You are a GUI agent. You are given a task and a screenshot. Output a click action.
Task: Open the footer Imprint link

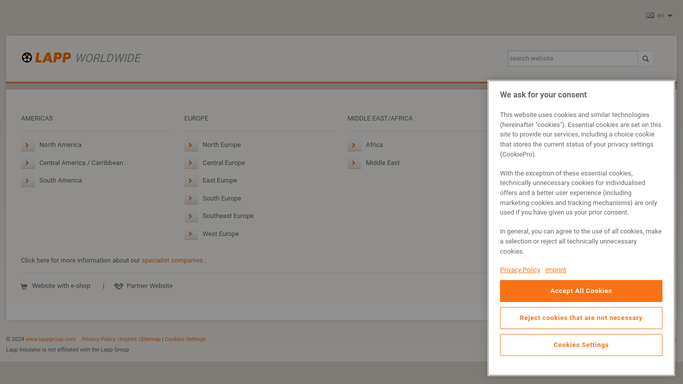coord(128,339)
